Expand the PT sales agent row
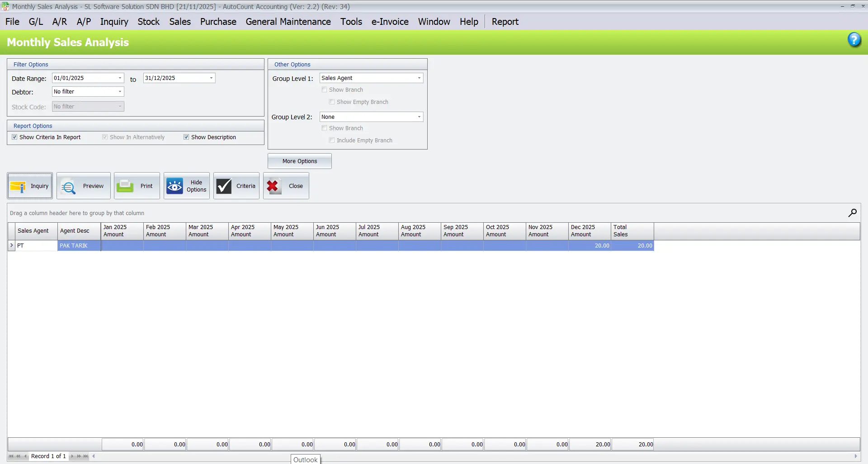This screenshot has width=868, height=464. coord(11,245)
